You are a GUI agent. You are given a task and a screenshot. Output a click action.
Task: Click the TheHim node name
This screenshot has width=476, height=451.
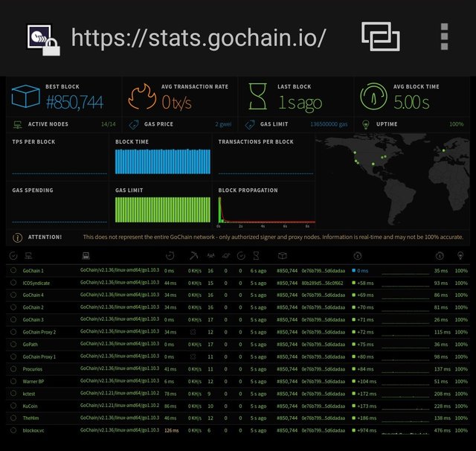tap(30, 418)
